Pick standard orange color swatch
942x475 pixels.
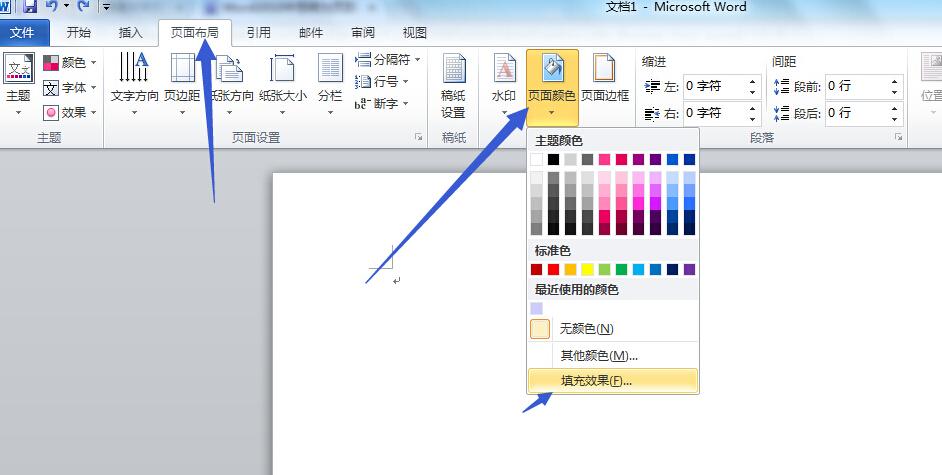[x=570, y=270]
